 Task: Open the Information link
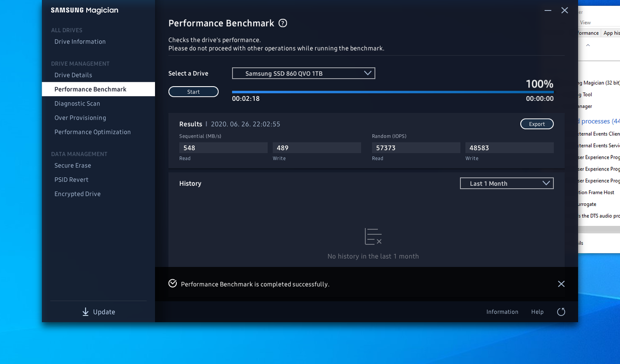(502, 312)
